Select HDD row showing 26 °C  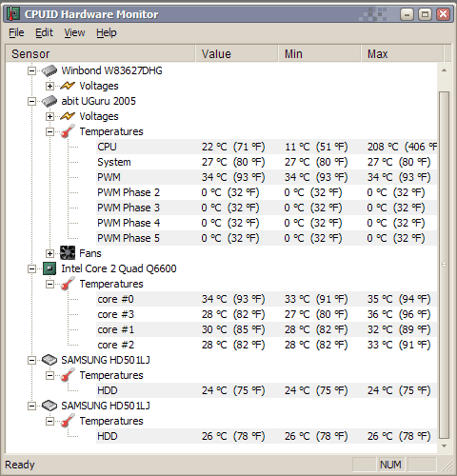[x=267, y=436]
